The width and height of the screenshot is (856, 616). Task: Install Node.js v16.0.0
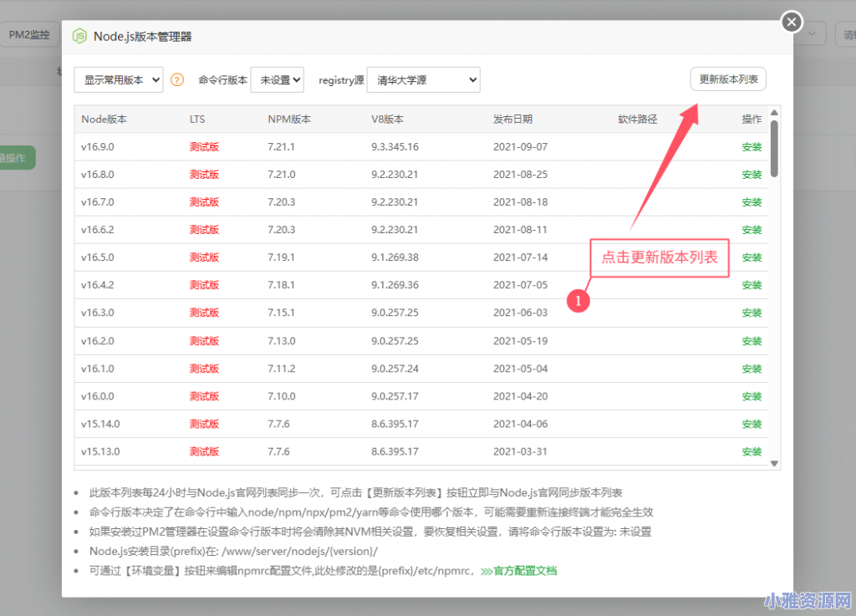[x=752, y=395]
